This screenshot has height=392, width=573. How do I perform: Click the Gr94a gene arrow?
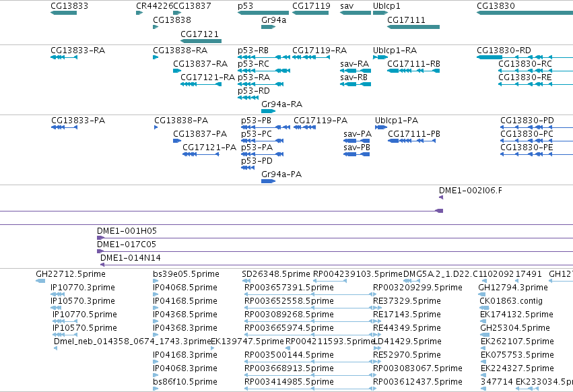268,27
